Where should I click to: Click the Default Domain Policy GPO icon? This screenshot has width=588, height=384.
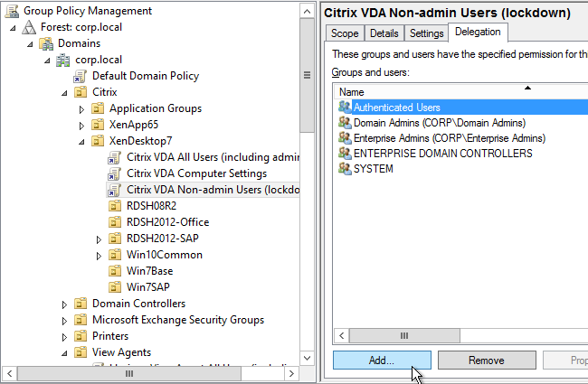tap(80, 76)
